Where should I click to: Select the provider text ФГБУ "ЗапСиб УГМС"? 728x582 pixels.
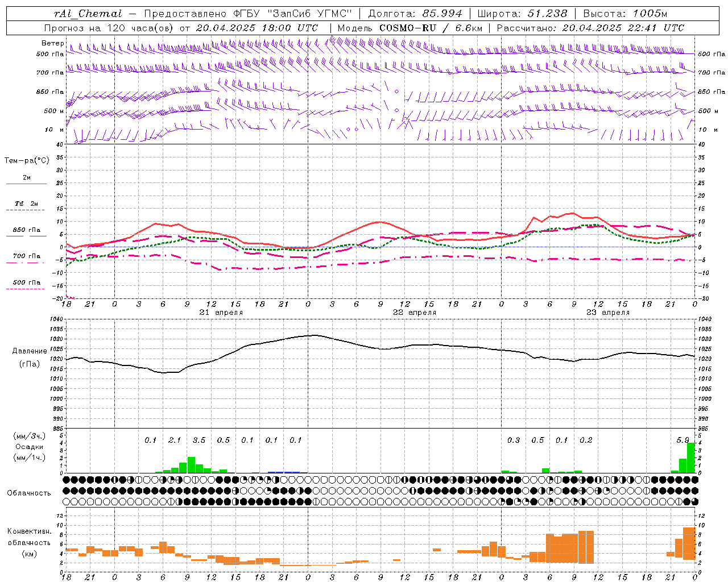[x=293, y=14]
